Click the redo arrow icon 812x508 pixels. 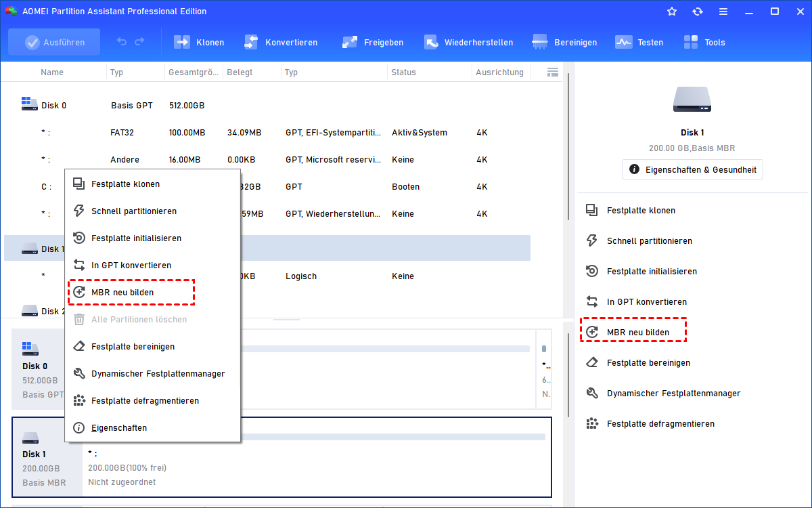139,42
